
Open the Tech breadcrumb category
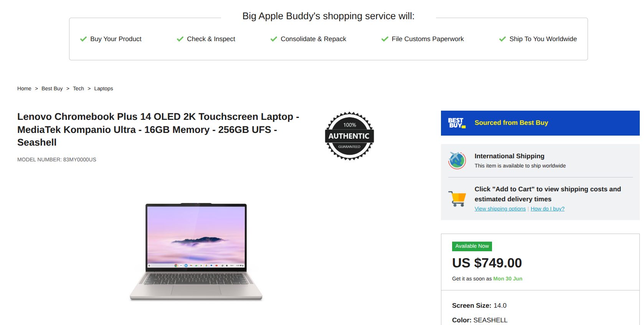(x=78, y=88)
